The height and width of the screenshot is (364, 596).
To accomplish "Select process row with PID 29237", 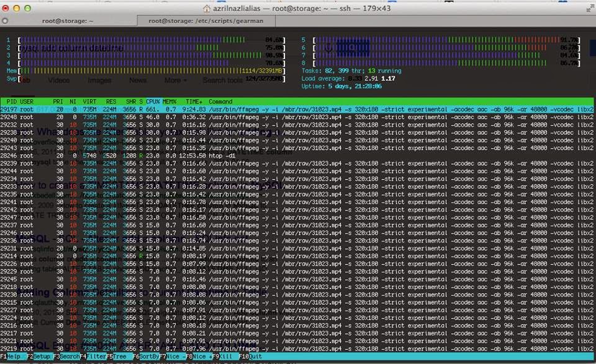I will (x=297, y=226).
